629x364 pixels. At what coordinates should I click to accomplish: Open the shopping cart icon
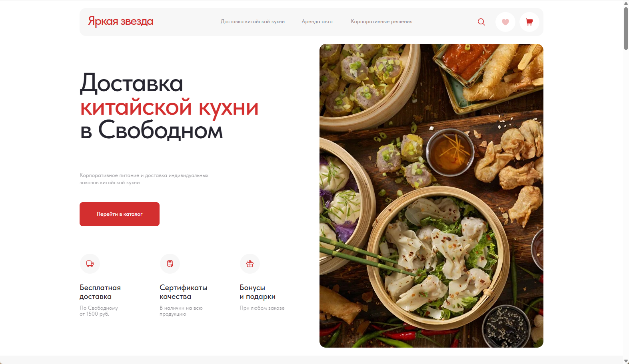click(x=529, y=22)
